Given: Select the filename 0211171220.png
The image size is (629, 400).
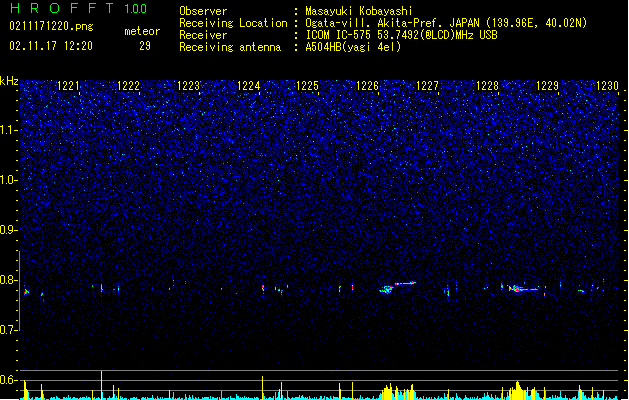Looking at the screenshot, I should (51, 26).
